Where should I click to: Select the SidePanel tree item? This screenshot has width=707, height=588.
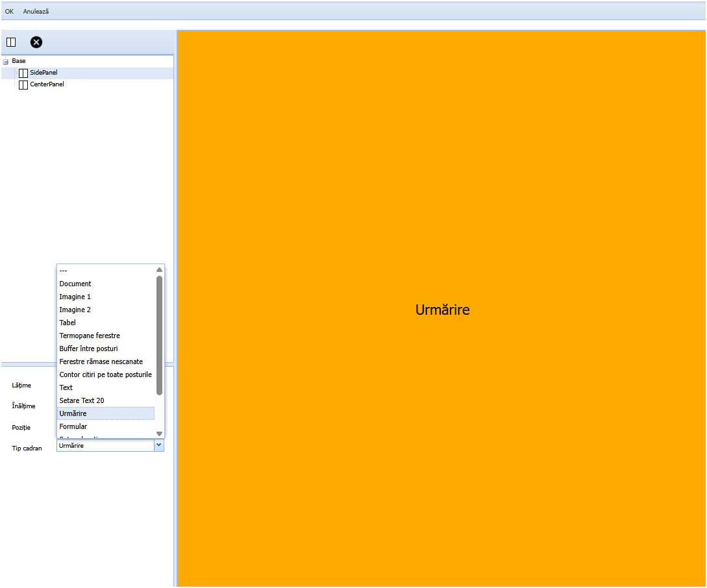(x=88, y=73)
